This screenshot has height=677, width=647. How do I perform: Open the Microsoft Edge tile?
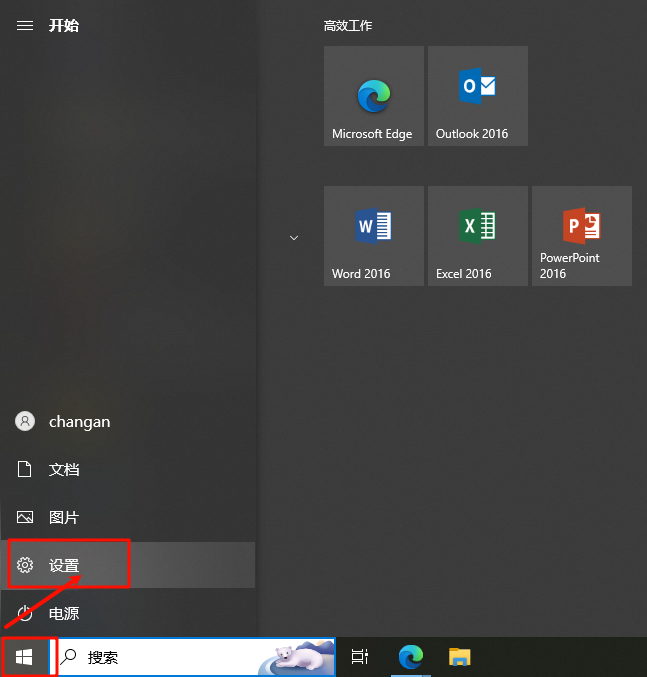[374, 96]
